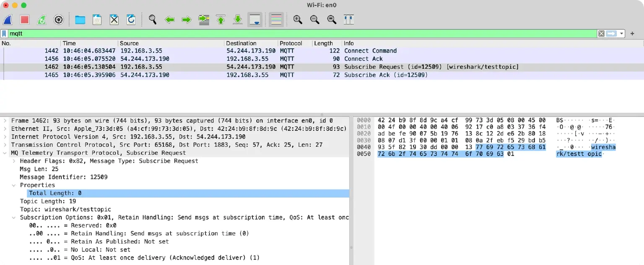Toggle auto-scroll during live capture
This screenshot has width=644, height=265.
coord(255,19)
